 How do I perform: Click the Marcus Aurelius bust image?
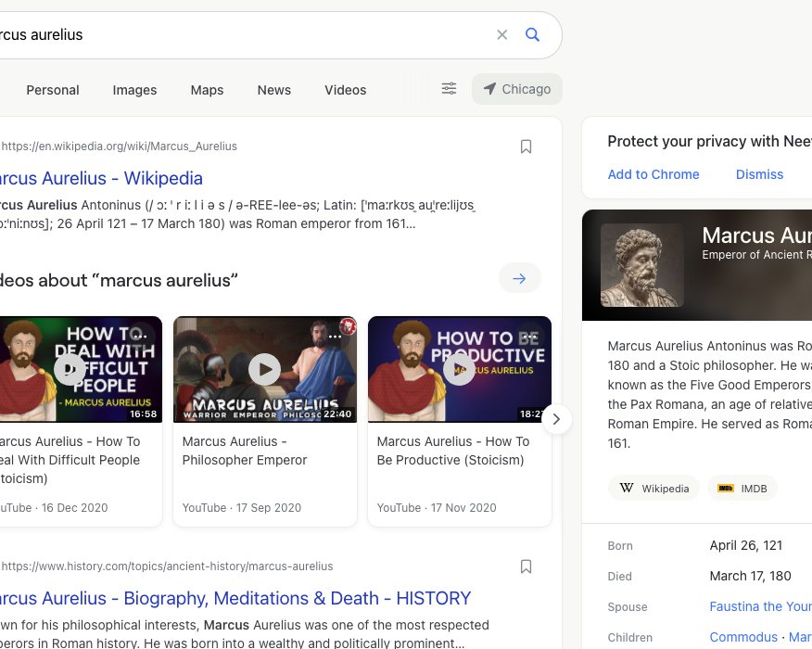pyautogui.click(x=642, y=265)
